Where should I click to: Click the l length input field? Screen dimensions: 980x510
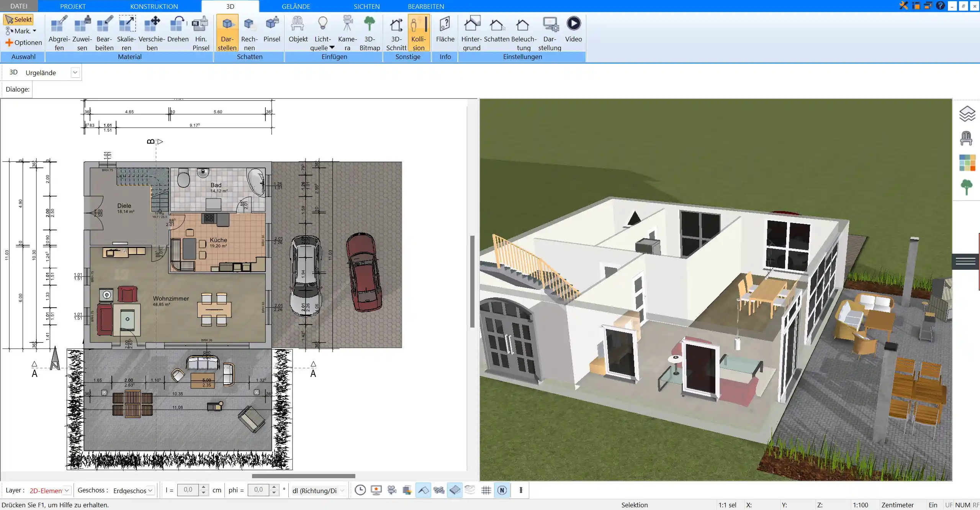(x=188, y=490)
